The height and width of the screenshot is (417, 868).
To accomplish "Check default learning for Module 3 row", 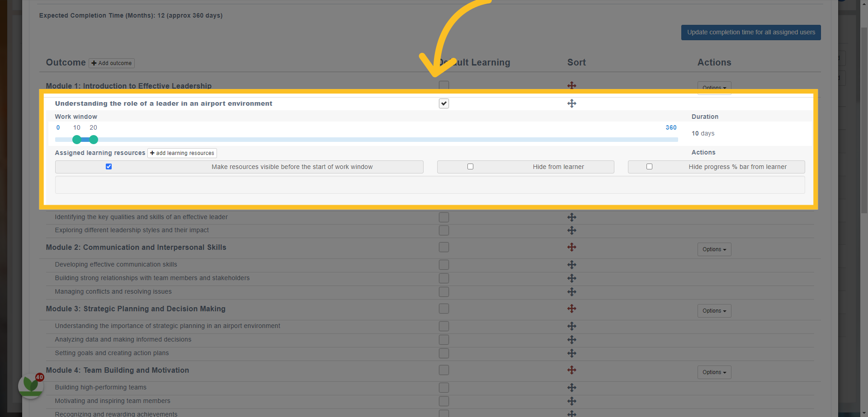I will (444, 309).
